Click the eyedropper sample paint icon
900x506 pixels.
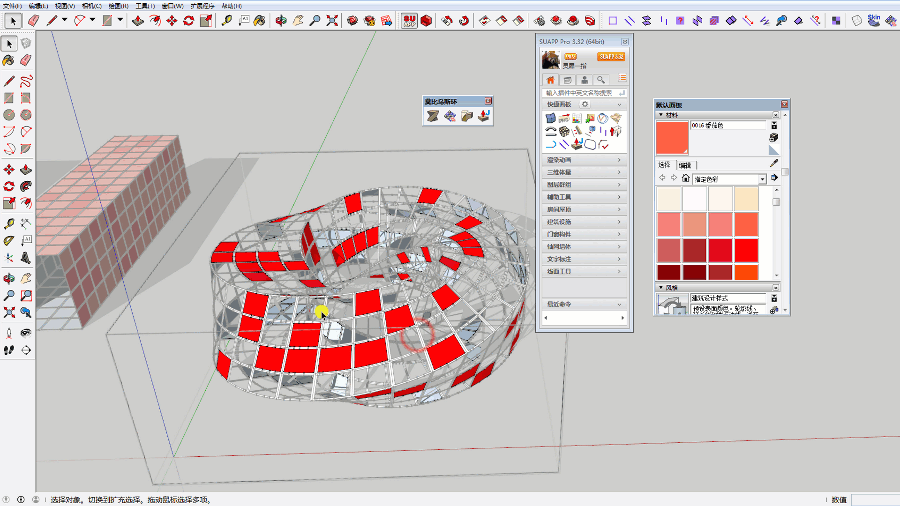click(x=773, y=163)
